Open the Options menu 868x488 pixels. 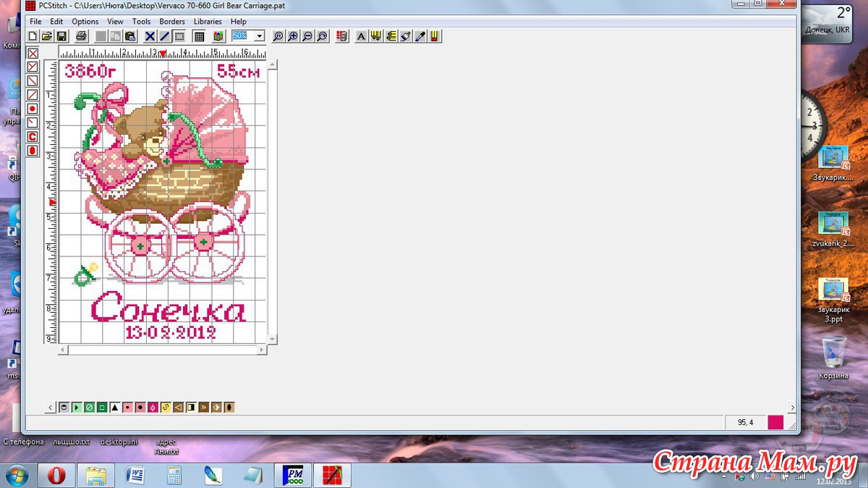85,22
